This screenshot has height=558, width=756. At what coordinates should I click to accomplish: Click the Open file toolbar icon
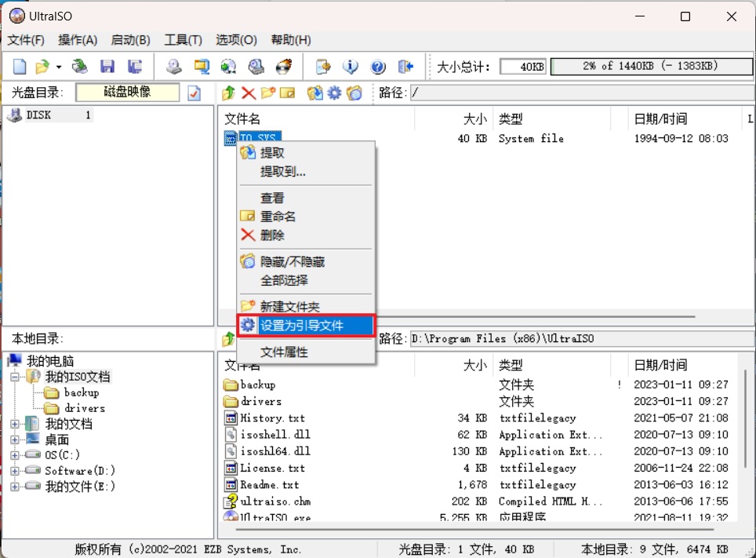point(42,66)
